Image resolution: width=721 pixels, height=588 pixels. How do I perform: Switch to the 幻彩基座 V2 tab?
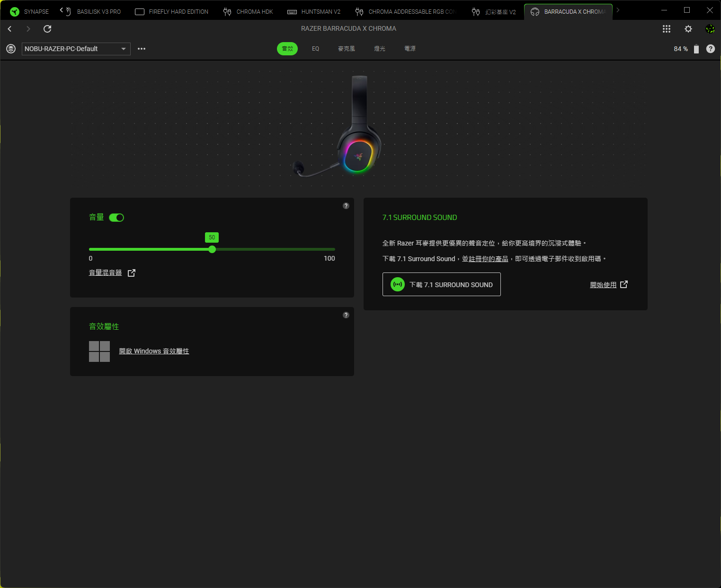(x=494, y=11)
